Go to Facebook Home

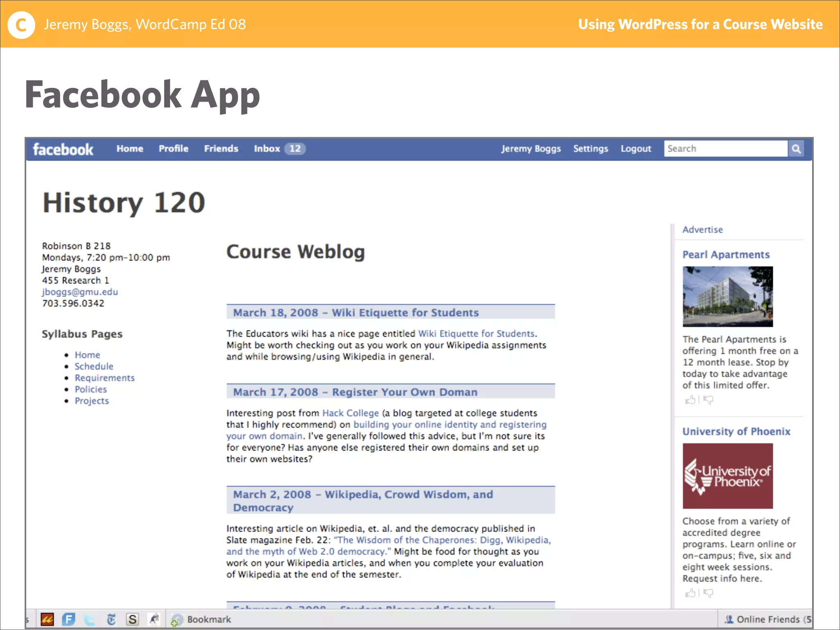[x=130, y=149]
